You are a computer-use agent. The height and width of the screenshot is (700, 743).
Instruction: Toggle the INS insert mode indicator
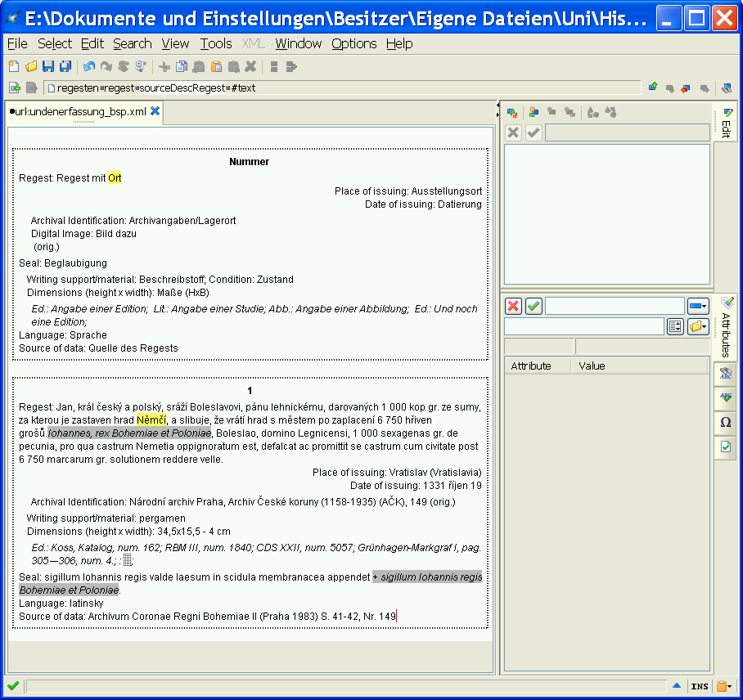click(700, 686)
